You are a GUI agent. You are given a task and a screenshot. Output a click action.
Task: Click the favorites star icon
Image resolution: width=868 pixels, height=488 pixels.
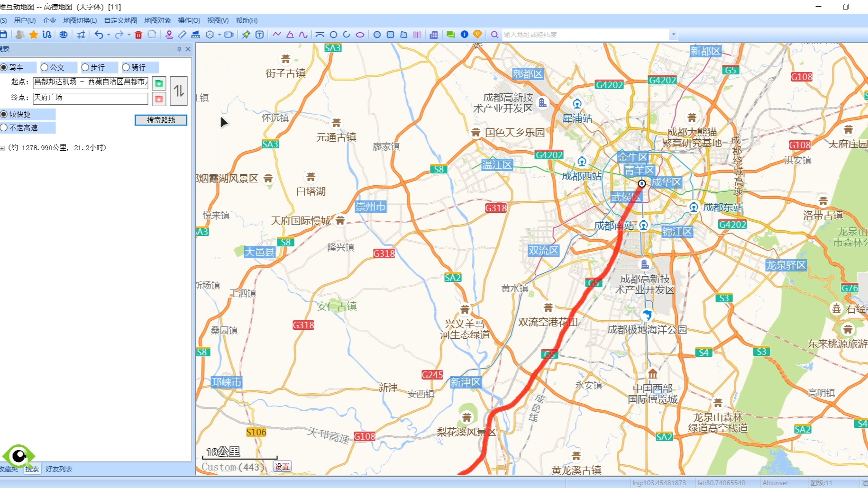click(x=33, y=35)
